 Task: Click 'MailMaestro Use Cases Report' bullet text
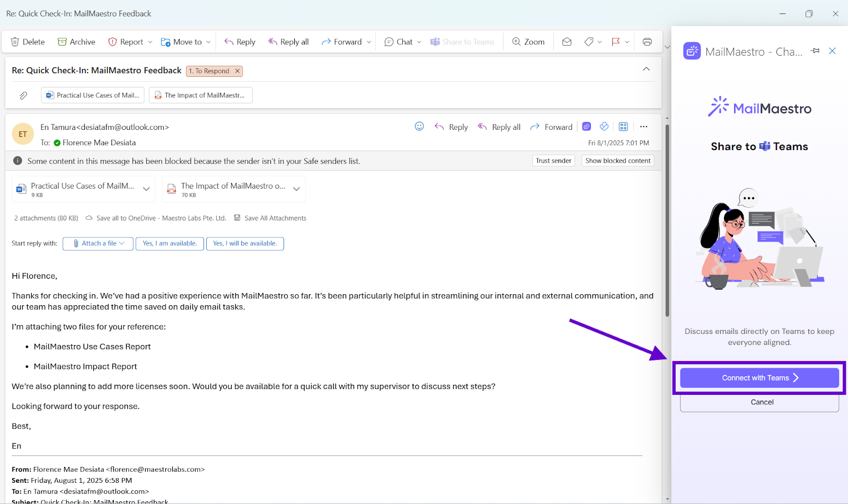92,347
